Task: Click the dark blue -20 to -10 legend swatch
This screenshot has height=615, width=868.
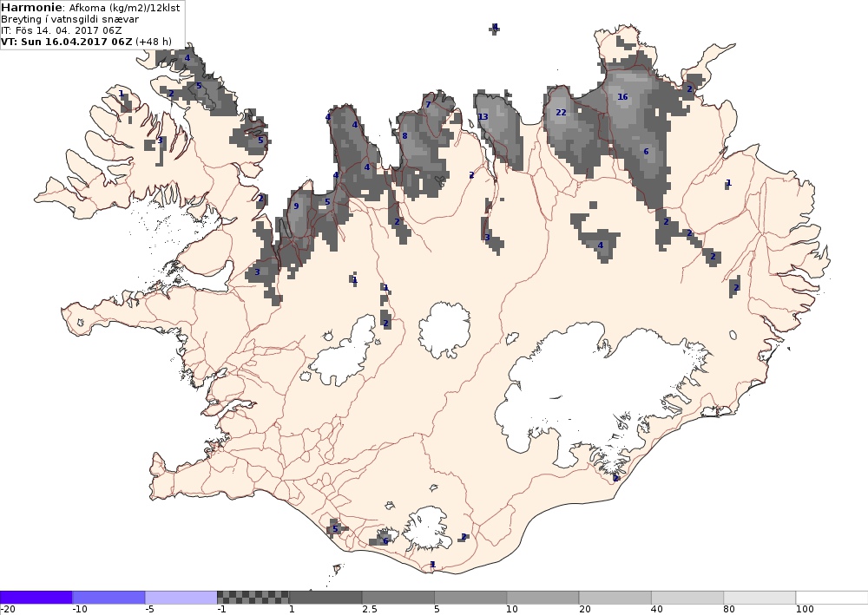Action: coord(36,598)
